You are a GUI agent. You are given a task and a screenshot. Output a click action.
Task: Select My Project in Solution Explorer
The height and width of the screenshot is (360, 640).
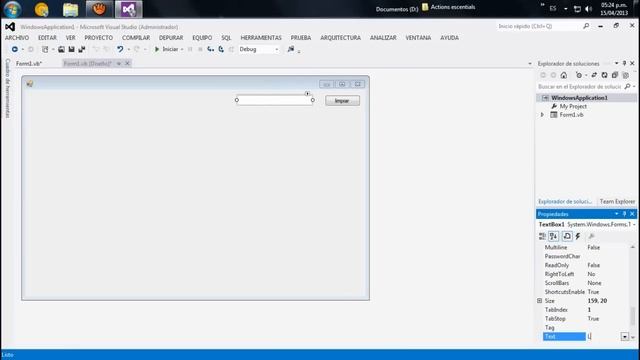573,106
